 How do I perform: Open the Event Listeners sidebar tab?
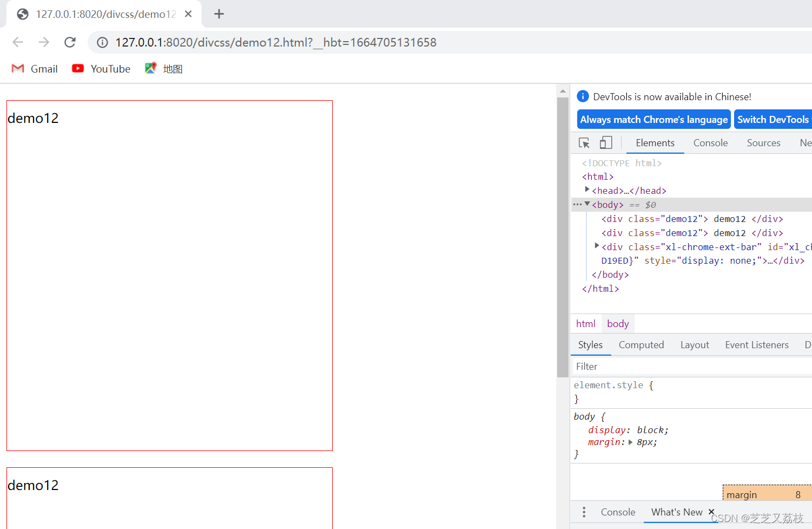tap(757, 345)
